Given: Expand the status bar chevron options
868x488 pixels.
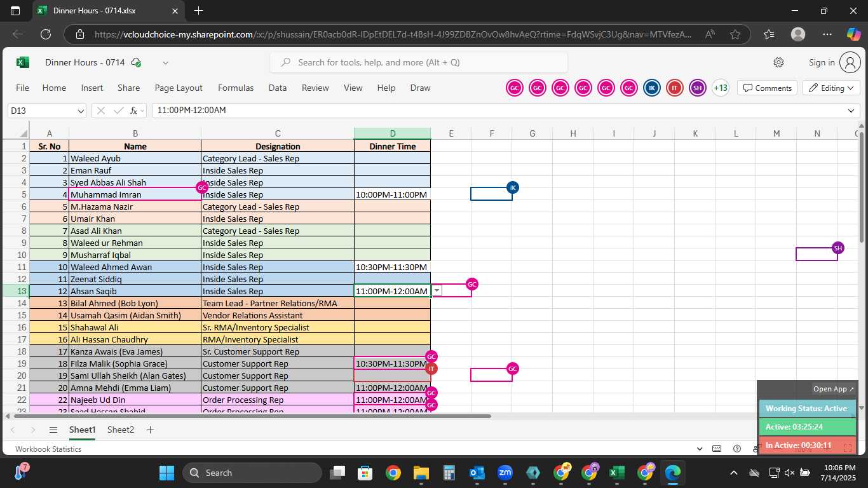Looking at the screenshot, I should (x=700, y=449).
